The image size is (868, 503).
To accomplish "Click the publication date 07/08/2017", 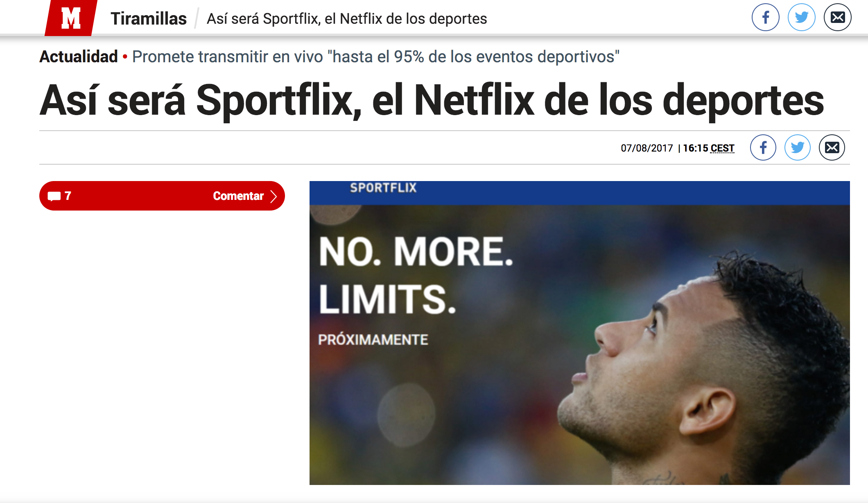I will coord(647,148).
